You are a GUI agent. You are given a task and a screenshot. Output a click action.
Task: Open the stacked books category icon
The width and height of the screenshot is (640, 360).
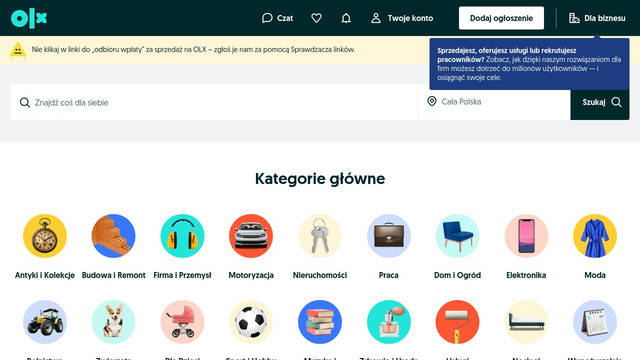[x=320, y=322]
